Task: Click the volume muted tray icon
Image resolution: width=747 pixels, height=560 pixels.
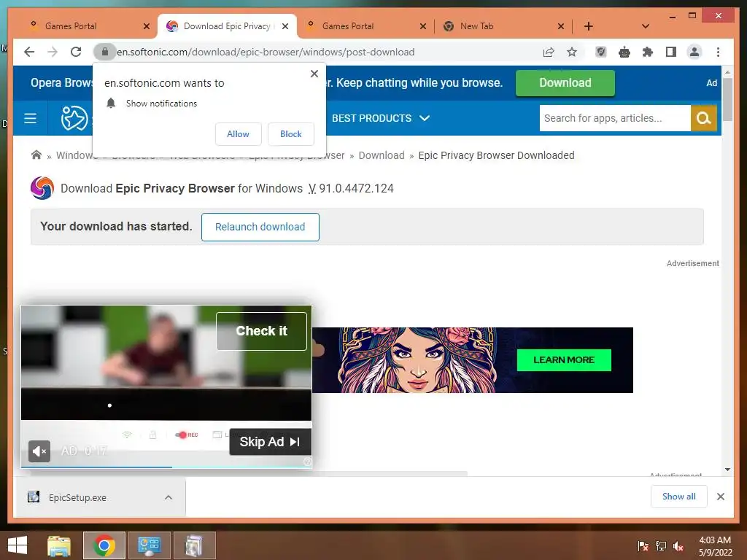Action: (x=678, y=546)
